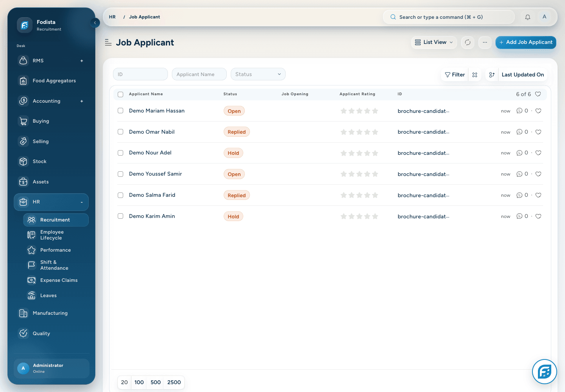Open the List View dropdown
This screenshot has height=392, width=565.
pyautogui.click(x=434, y=42)
